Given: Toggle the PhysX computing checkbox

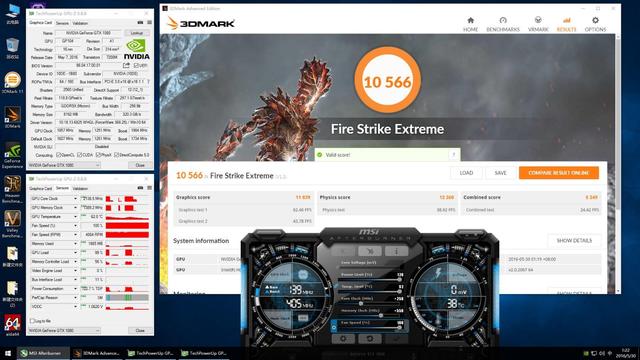Looking at the screenshot, I should coord(98,155).
